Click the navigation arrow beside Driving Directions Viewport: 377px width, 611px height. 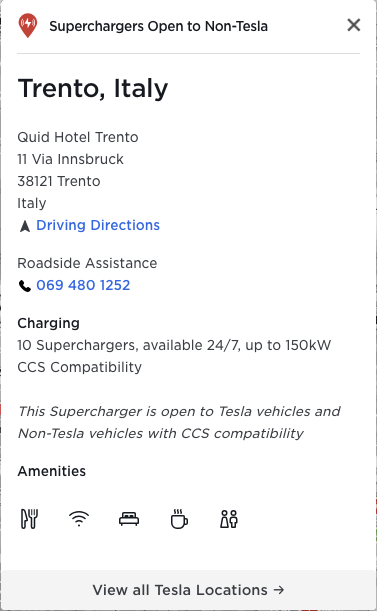25,226
